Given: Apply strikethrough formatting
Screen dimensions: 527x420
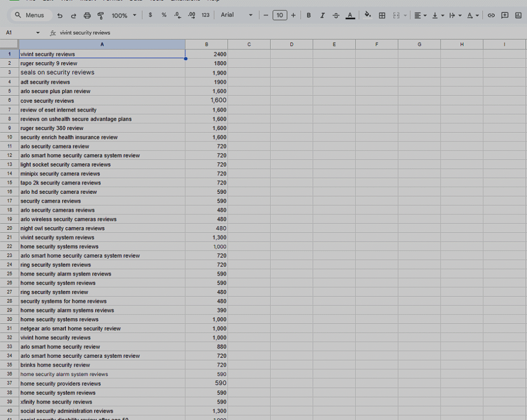Looking at the screenshot, I should tap(336, 15).
